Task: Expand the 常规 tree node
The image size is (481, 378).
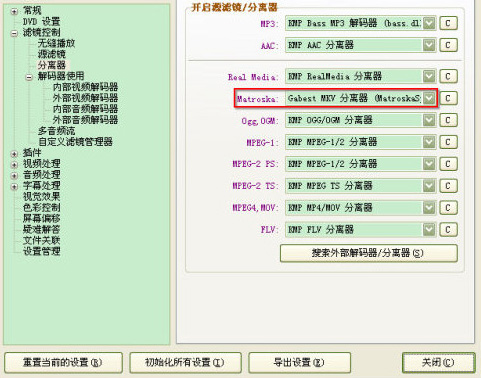Action: pos(14,12)
